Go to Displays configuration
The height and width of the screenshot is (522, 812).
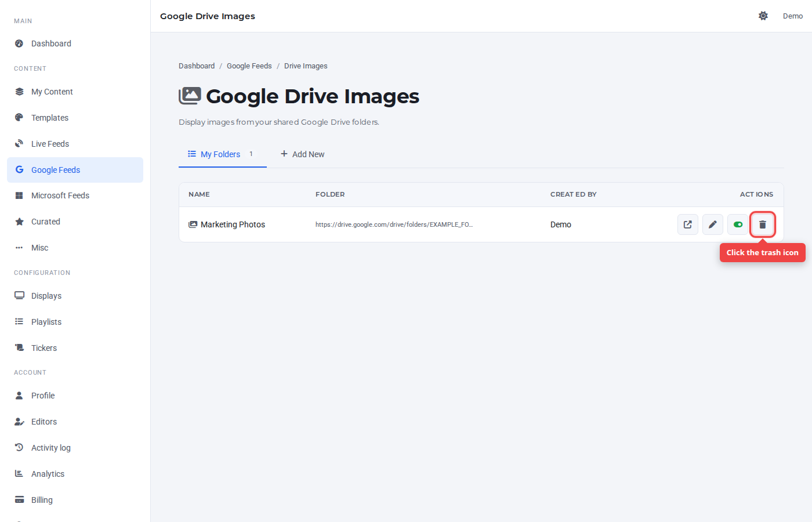coord(75,296)
